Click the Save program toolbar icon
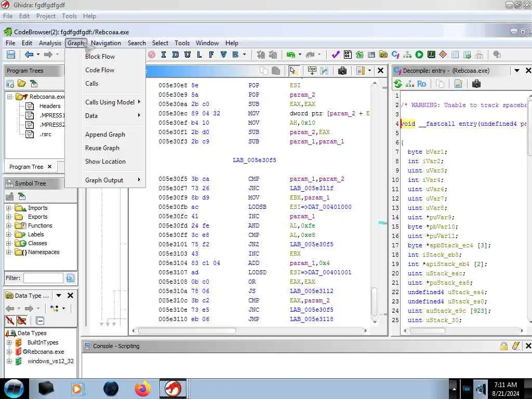This screenshot has height=399, width=532. [11, 55]
